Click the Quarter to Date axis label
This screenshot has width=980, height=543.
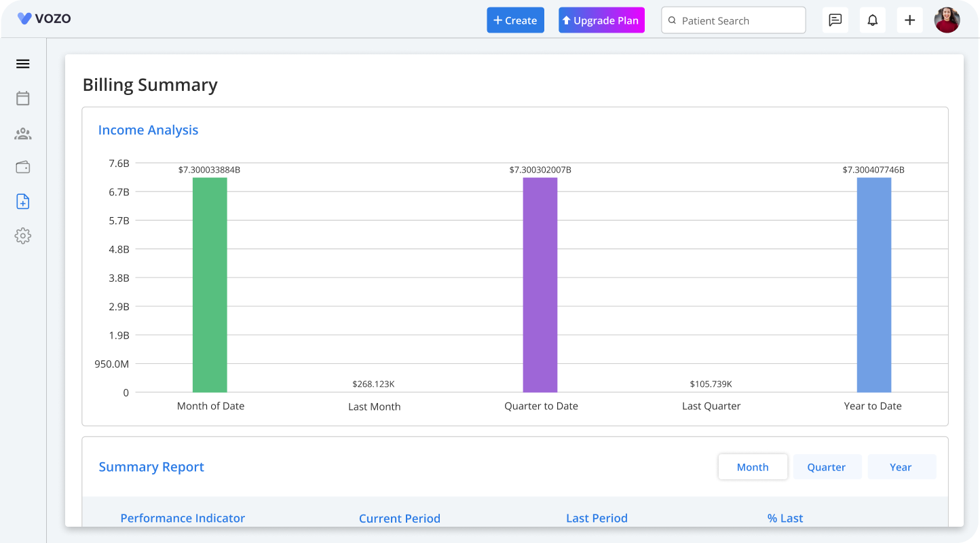541,406
